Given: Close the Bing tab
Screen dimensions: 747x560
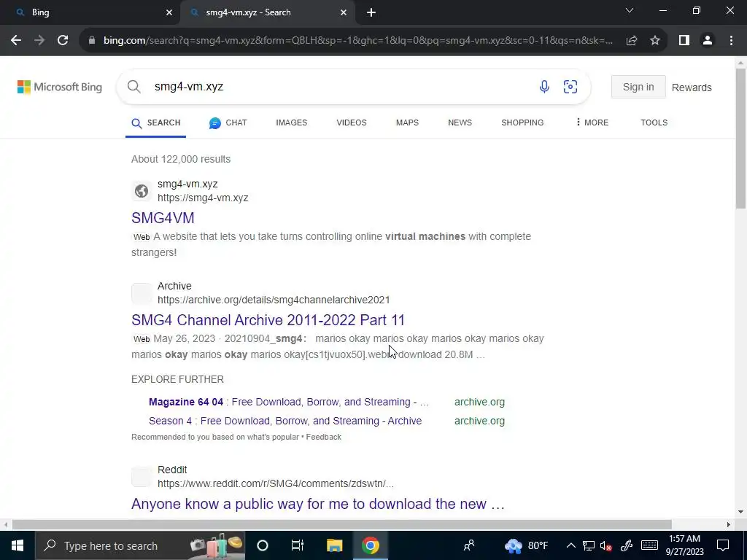Looking at the screenshot, I should pyautogui.click(x=169, y=12).
